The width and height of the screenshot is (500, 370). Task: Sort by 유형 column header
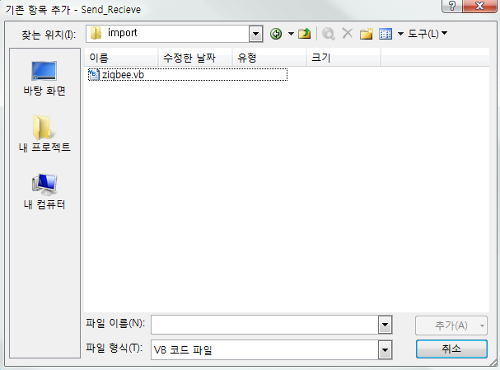click(269, 58)
